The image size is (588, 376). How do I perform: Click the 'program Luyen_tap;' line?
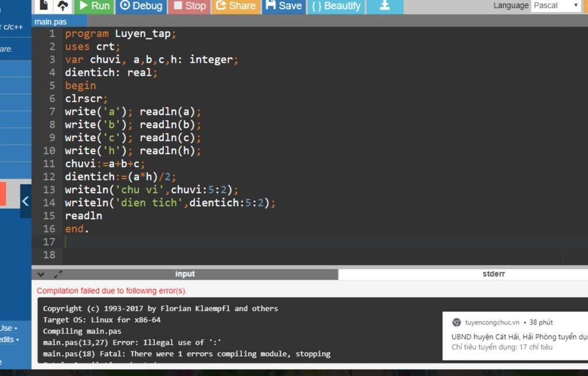point(120,34)
